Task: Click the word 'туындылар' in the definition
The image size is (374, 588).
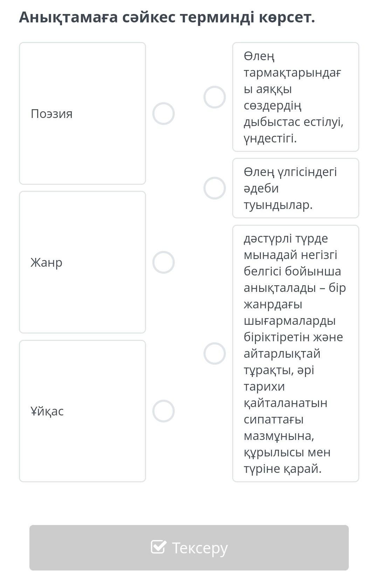Action: click(x=278, y=205)
